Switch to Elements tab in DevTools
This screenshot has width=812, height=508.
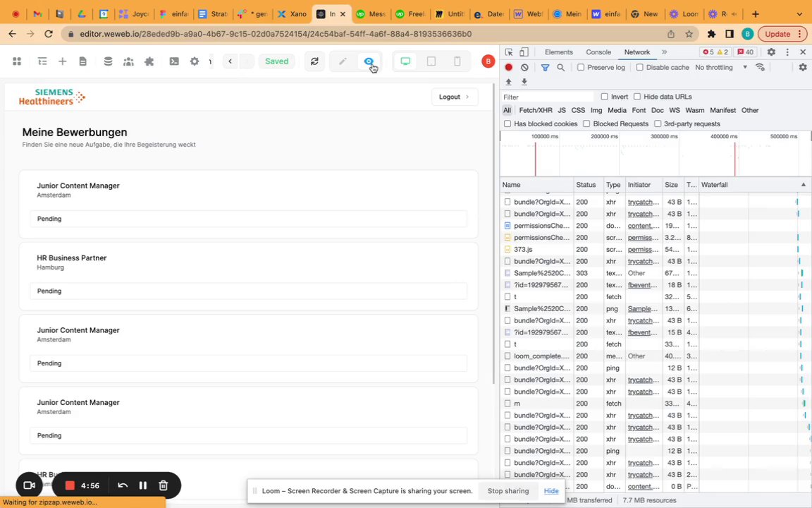[x=558, y=52]
